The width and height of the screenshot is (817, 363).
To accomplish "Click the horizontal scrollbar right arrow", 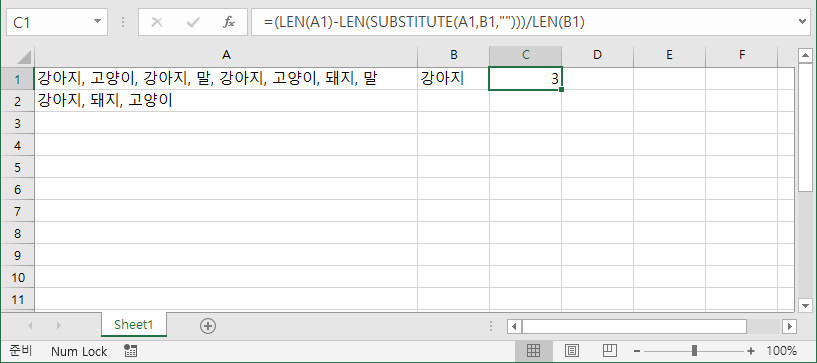I will [790, 327].
